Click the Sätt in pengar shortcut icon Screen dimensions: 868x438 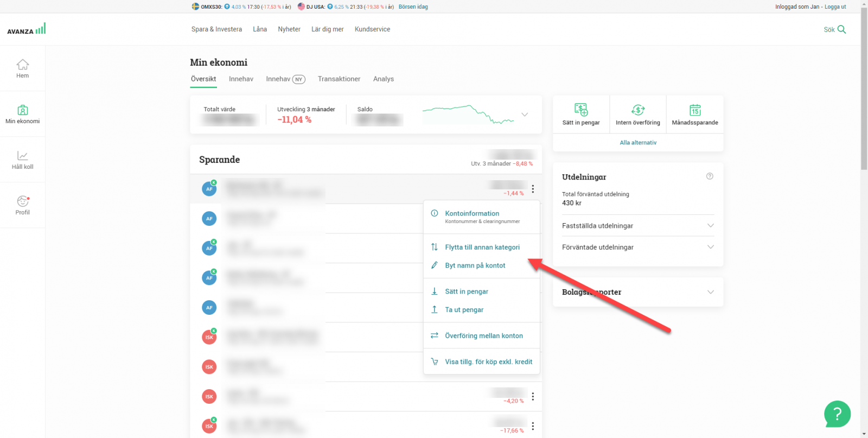coord(581,110)
